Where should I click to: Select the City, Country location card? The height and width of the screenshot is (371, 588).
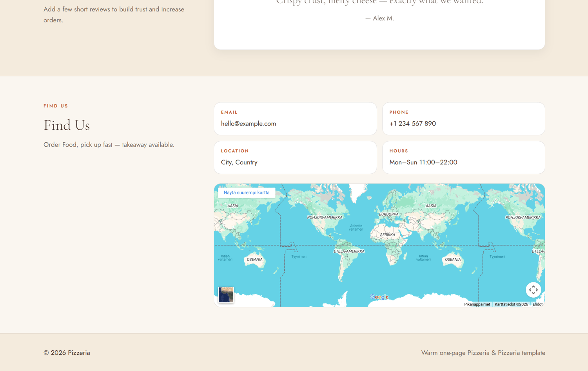[x=295, y=157]
